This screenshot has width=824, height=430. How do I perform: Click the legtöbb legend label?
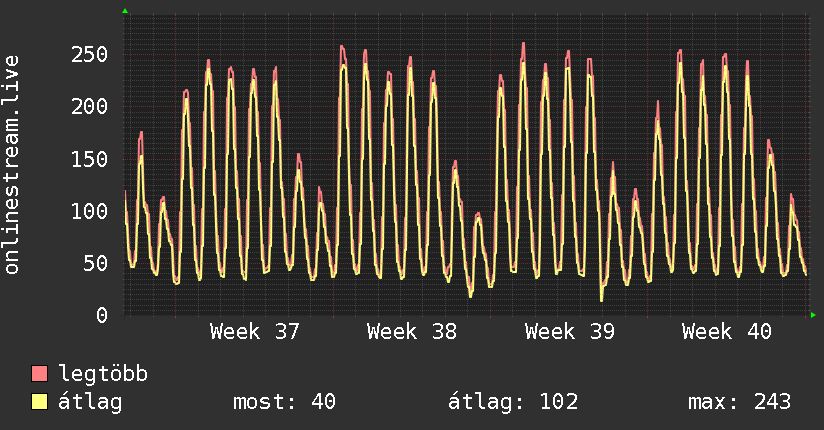103,373
